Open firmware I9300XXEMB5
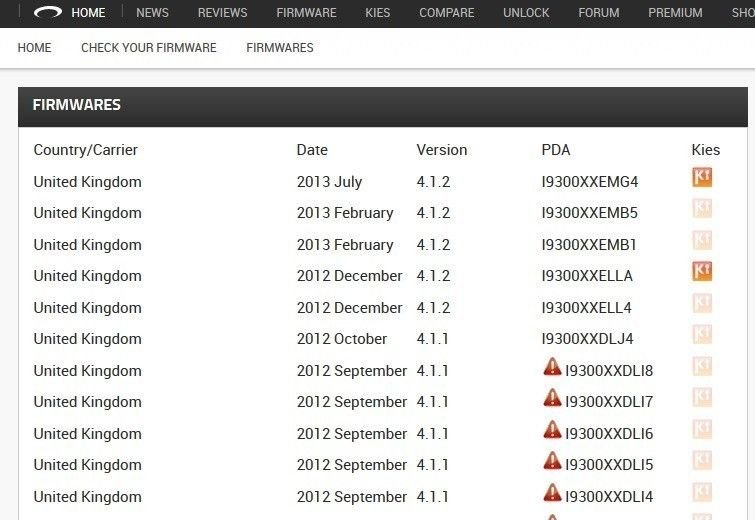 [589, 213]
